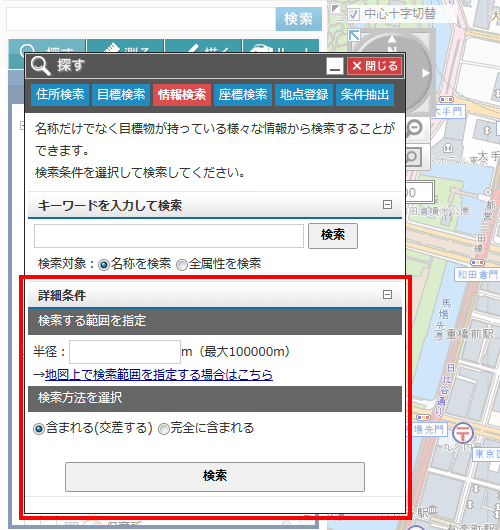Click the diagonal arrow icon near compass
500x530 pixels.
(354, 35)
